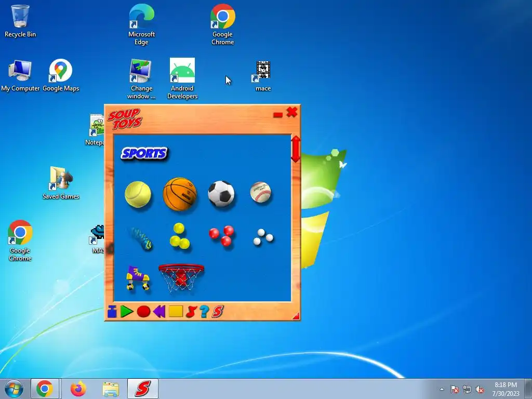This screenshot has width=532, height=399.
Task: Open the Action Center flag icon
Action: point(455,389)
